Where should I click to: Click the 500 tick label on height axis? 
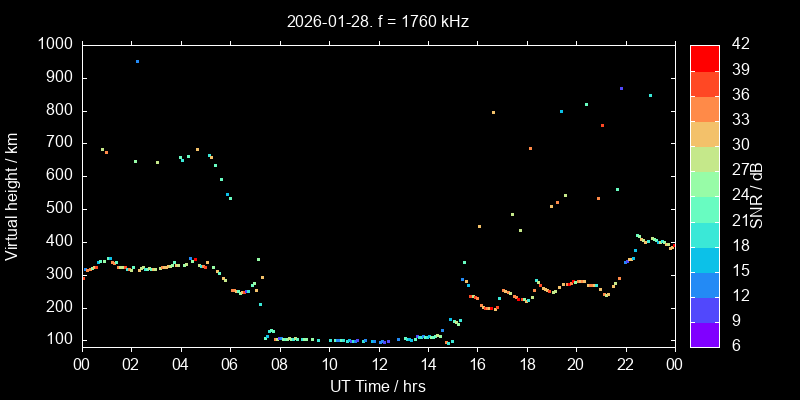58,209
